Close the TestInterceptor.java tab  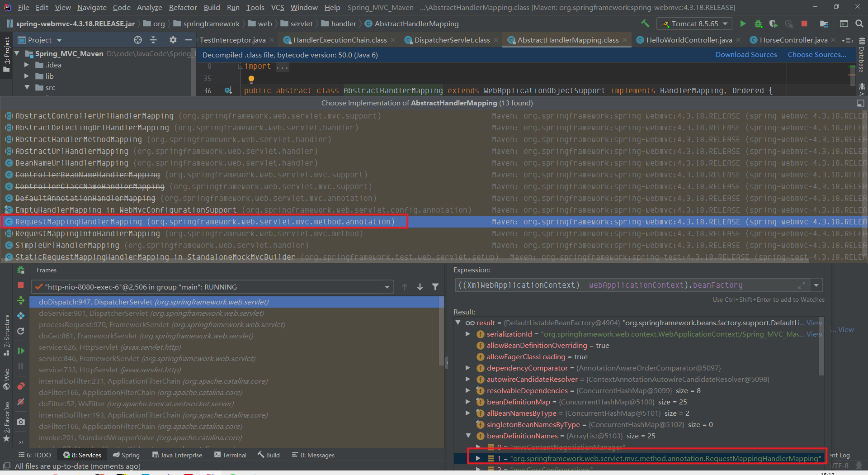pos(272,40)
